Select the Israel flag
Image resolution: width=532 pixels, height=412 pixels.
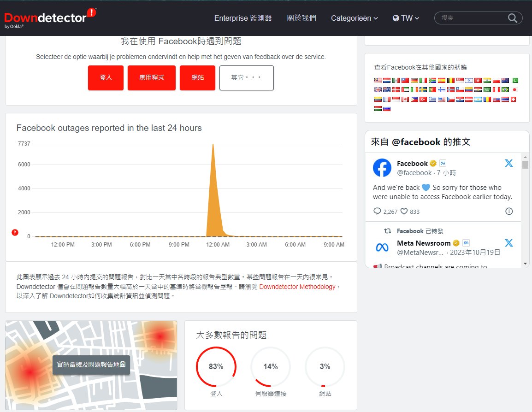[x=469, y=80]
